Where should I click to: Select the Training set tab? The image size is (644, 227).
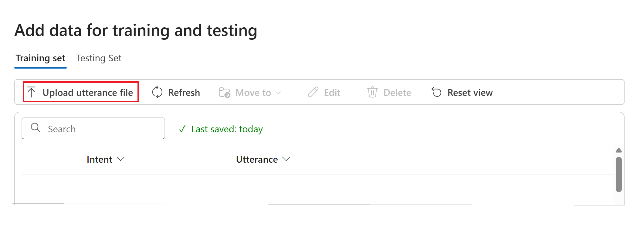[40, 58]
